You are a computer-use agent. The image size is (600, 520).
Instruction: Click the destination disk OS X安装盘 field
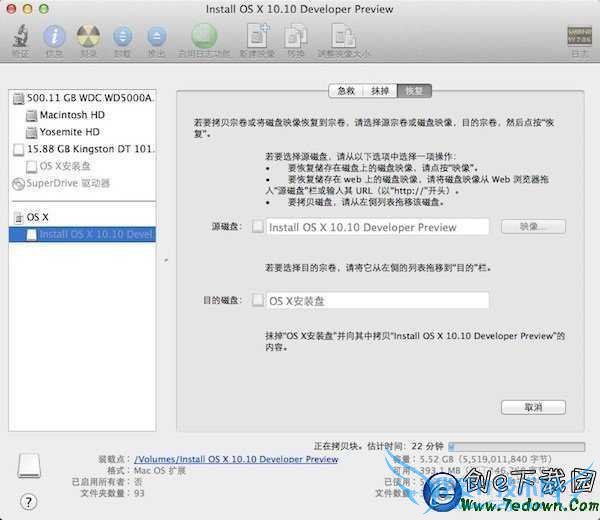coord(377,301)
